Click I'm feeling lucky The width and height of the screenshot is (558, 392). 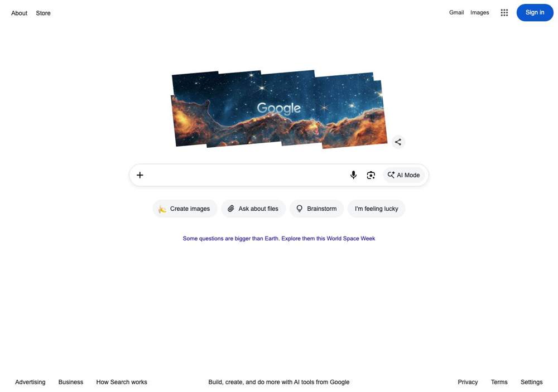tap(376, 209)
